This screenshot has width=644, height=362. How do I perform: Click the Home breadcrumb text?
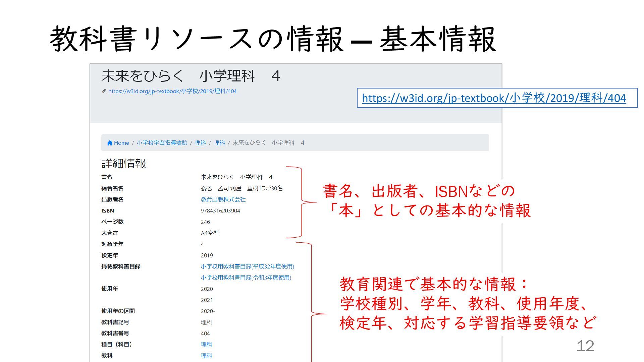(121, 143)
